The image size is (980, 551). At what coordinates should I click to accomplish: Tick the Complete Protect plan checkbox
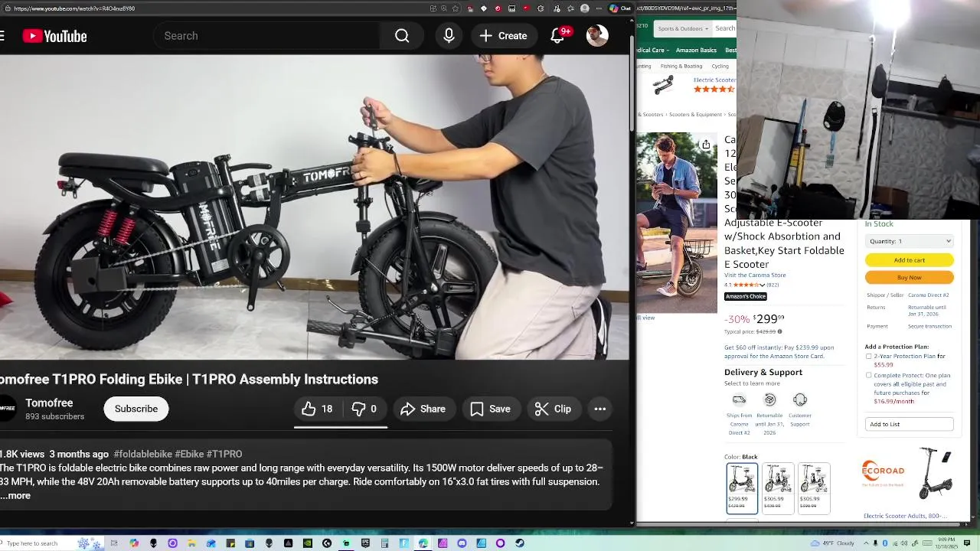pyautogui.click(x=868, y=376)
